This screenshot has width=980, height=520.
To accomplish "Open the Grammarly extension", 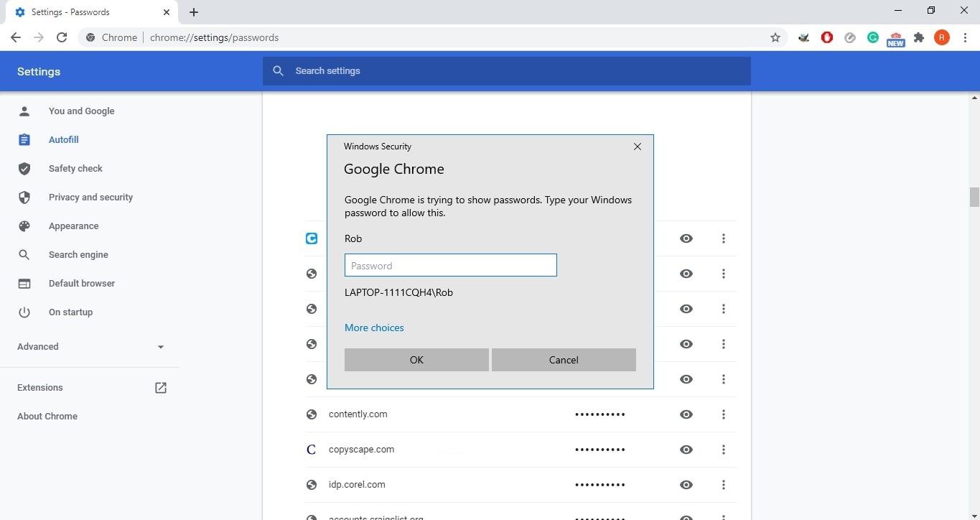I will point(873,37).
